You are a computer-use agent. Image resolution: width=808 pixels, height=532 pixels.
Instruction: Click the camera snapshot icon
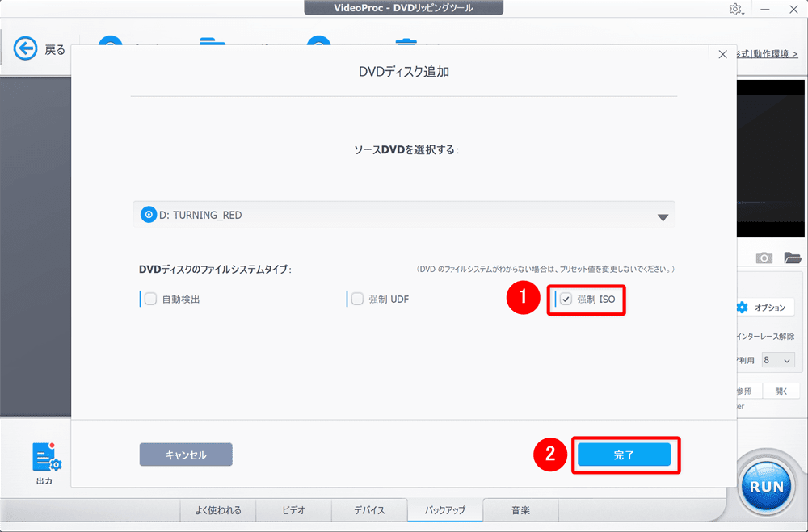764,258
